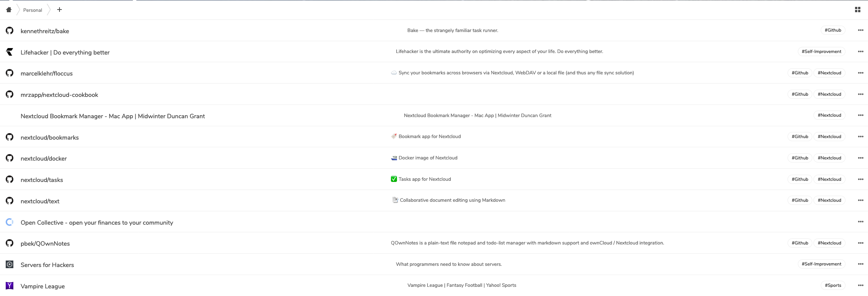The height and width of the screenshot is (296, 868).
Task: Click GitHub favicon of nextcloud/docker
Action: click(10, 158)
